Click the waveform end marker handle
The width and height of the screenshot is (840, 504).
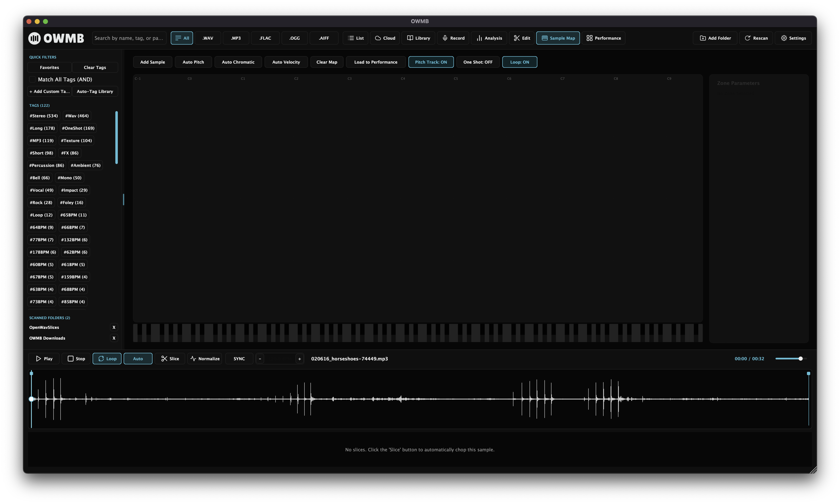809,373
